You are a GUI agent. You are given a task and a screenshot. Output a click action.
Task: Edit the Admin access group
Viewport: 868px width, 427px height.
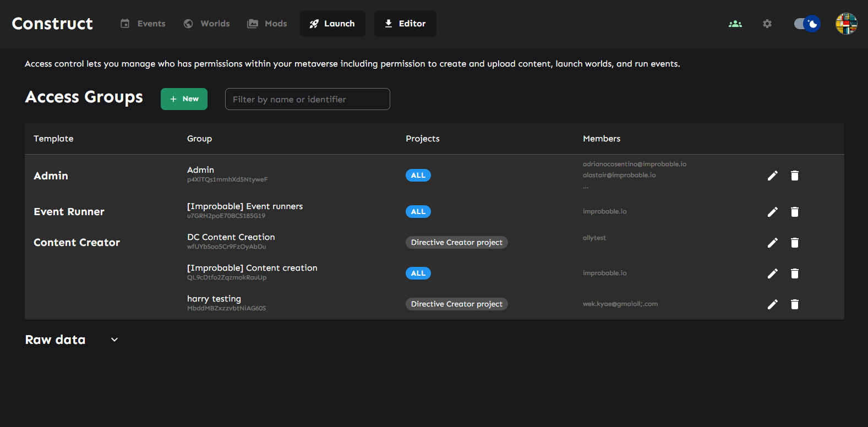(773, 176)
